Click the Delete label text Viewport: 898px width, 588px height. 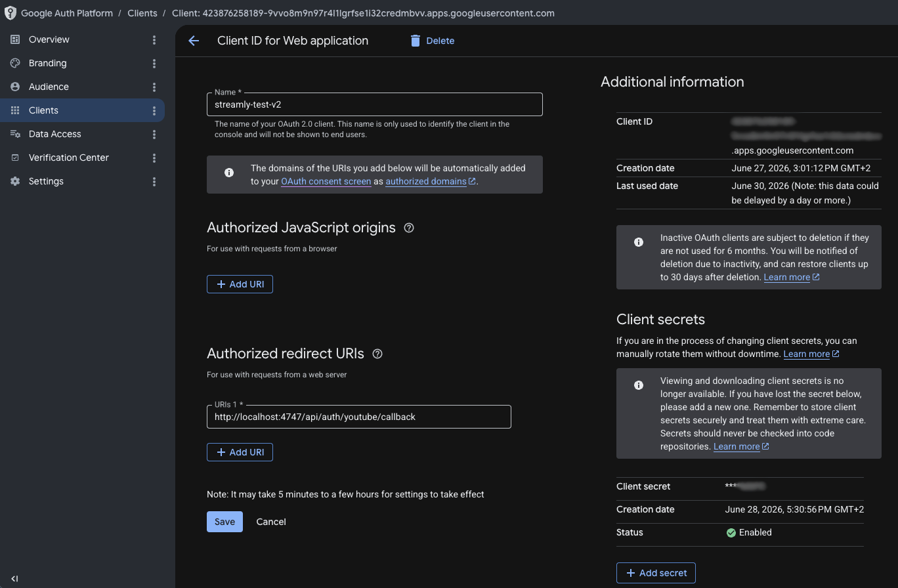tap(440, 41)
